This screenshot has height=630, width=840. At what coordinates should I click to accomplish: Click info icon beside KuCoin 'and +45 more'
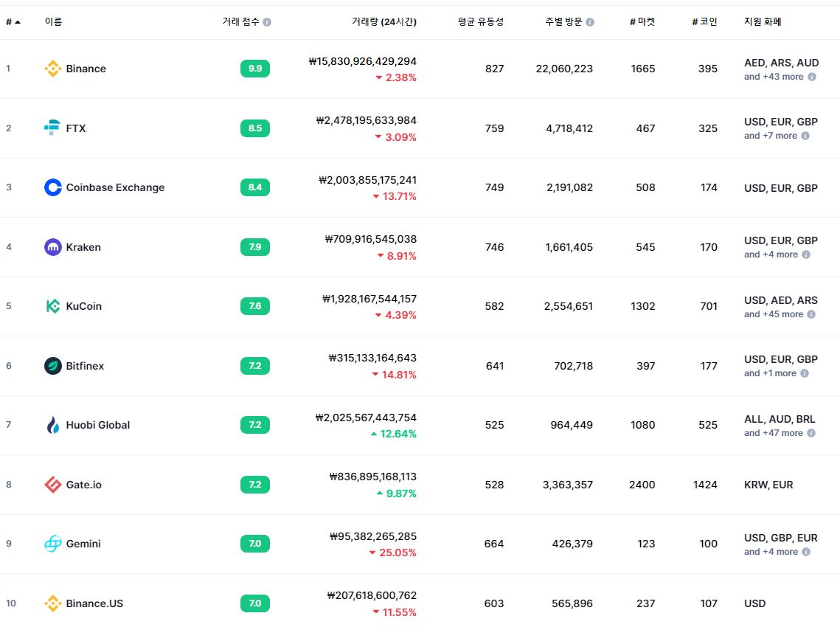811,314
